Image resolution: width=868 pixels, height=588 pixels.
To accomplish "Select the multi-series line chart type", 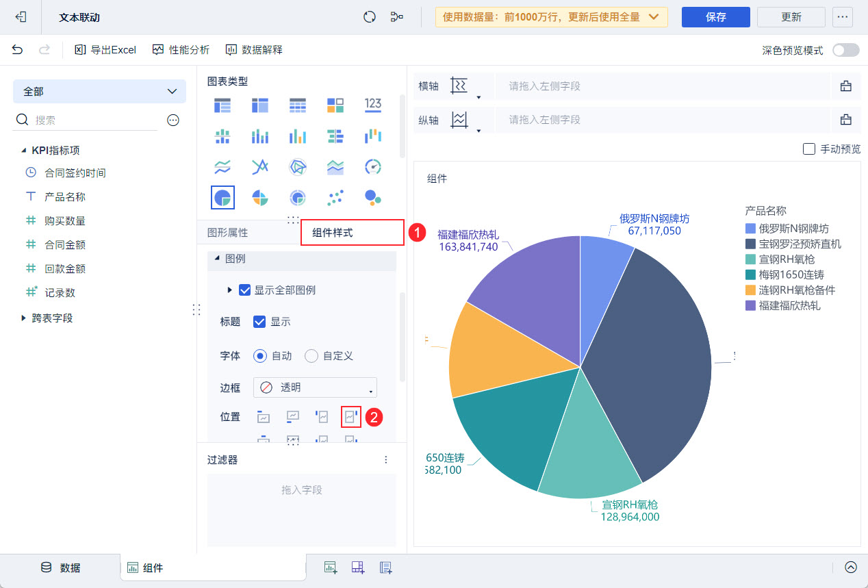I will [260, 166].
